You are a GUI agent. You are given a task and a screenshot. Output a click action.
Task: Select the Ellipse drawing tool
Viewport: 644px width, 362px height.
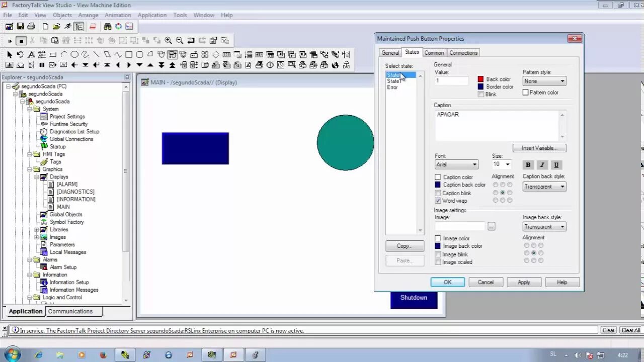(x=74, y=54)
